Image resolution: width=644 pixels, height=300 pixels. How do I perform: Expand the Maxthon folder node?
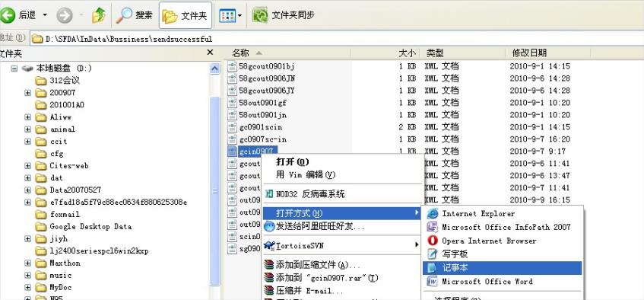(x=27, y=263)
